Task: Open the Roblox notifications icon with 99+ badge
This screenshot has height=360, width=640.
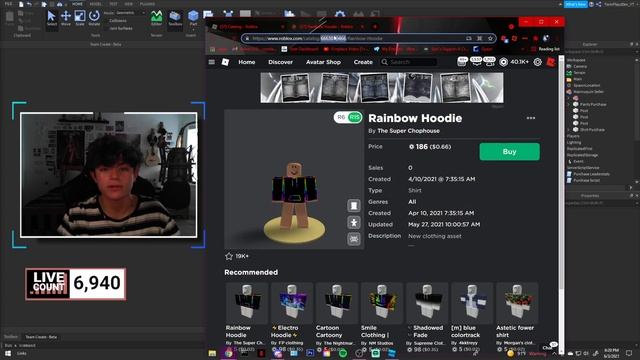Action: [x=462, y=62]
